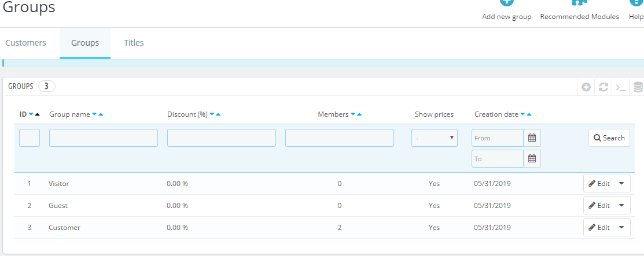Viewport: 644px width, 256px height.
Task: Click the groups count badge 3
Action: [47, 86]
